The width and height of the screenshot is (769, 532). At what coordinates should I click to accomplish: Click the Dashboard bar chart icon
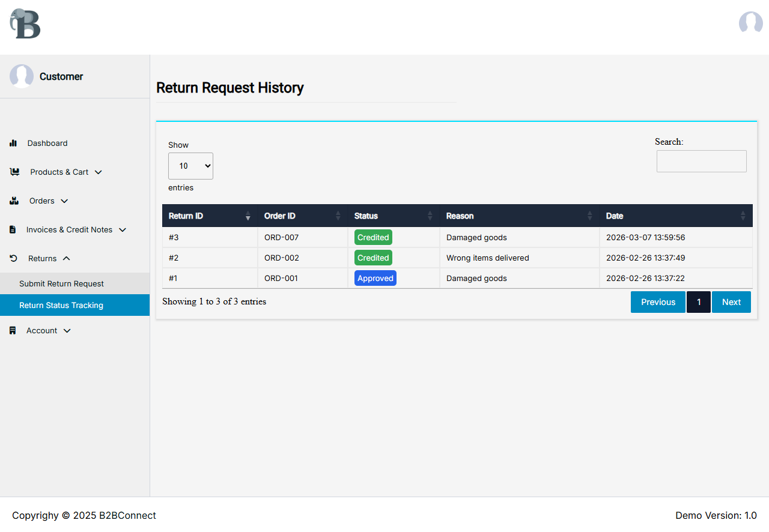pos(13,143)
